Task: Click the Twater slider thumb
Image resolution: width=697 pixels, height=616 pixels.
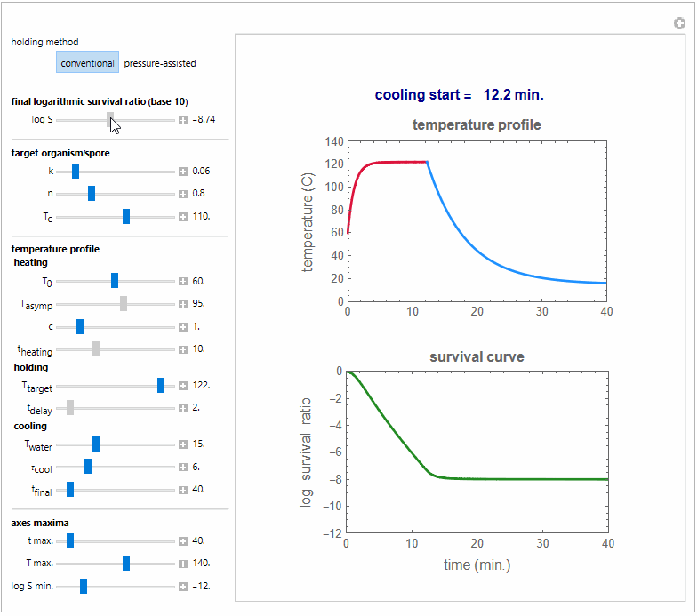Action: click(x=96, y=444)
